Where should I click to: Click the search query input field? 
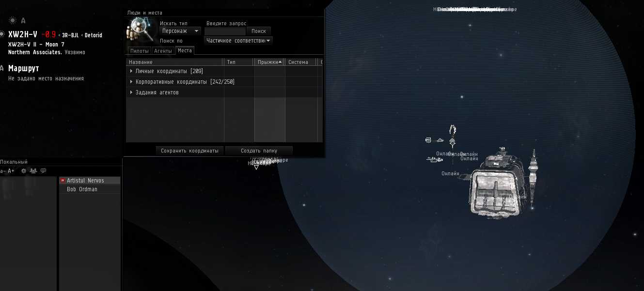point(225,31)
